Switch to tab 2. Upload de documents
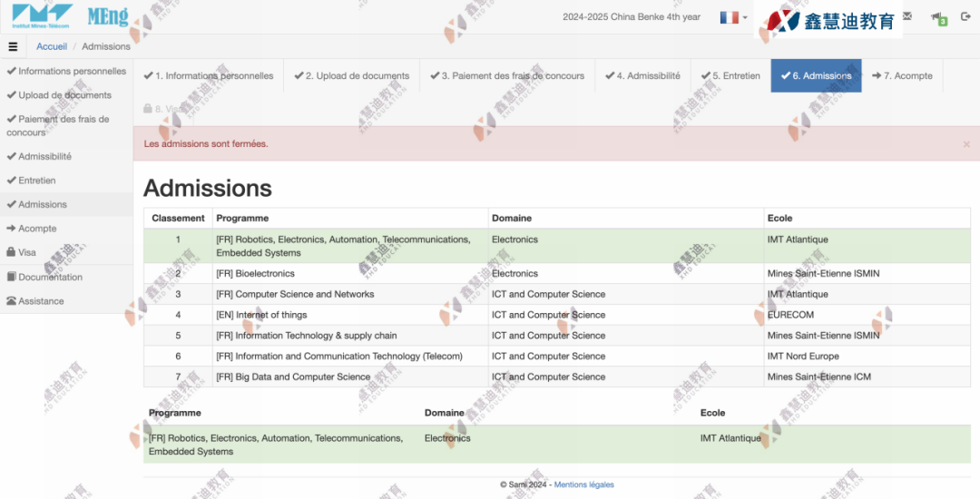 point(352,75)
